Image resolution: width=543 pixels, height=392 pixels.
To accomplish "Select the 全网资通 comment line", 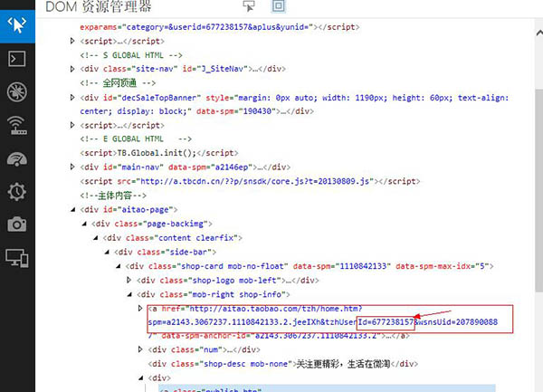I will pyautogui.click(x=118, y=83).
